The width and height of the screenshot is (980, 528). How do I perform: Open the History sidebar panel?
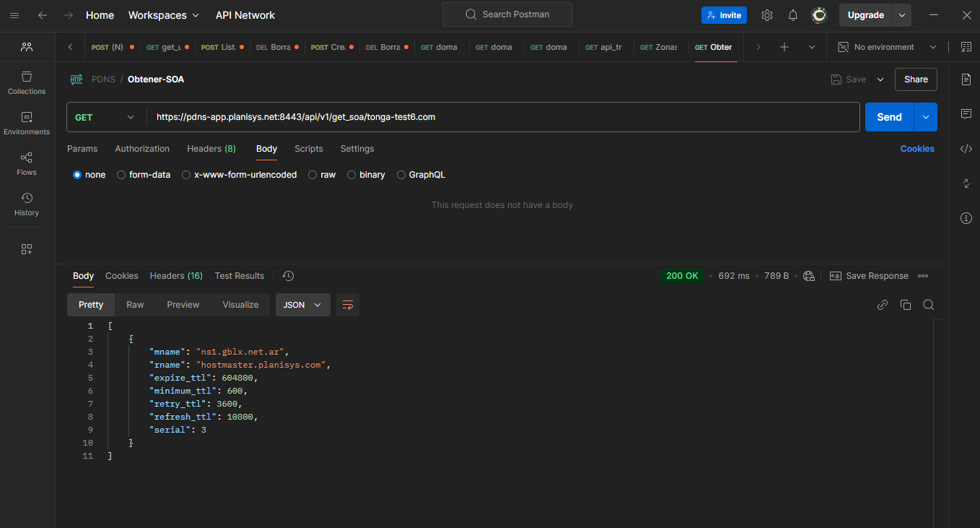[27, 204]
